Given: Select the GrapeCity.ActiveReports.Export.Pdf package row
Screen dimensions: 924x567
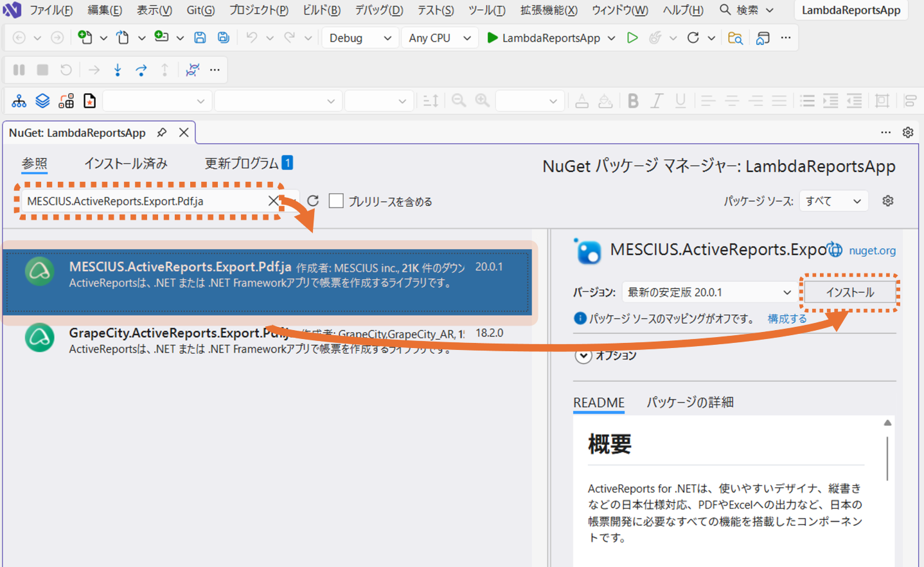Looking at the screenshot, I should [x=268, y=340].
